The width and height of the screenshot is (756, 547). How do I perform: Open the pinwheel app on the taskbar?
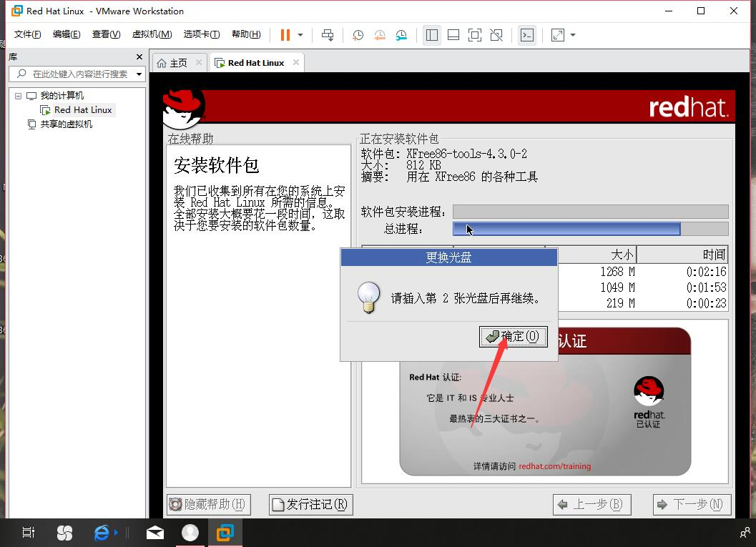click(x=64, y=533)
